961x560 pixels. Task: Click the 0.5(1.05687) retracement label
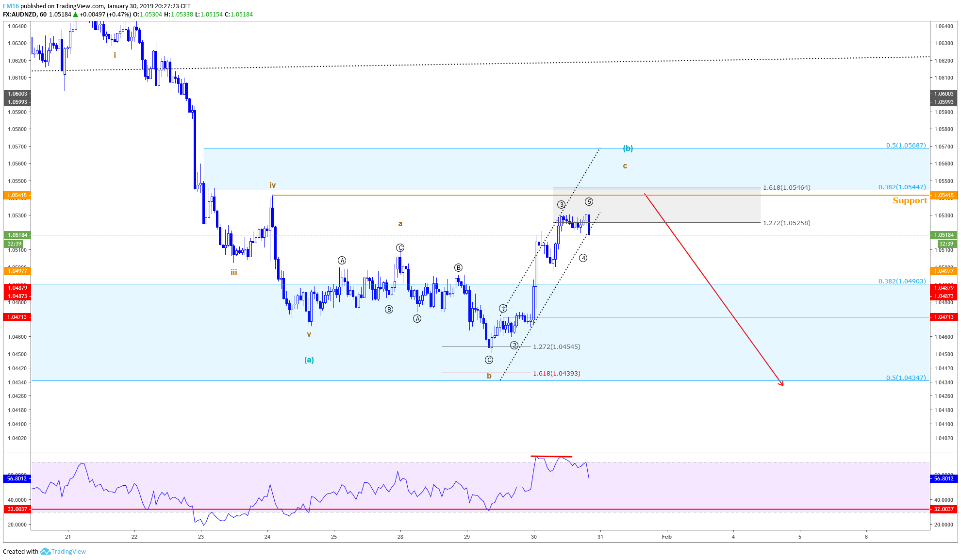pos(906,146)
